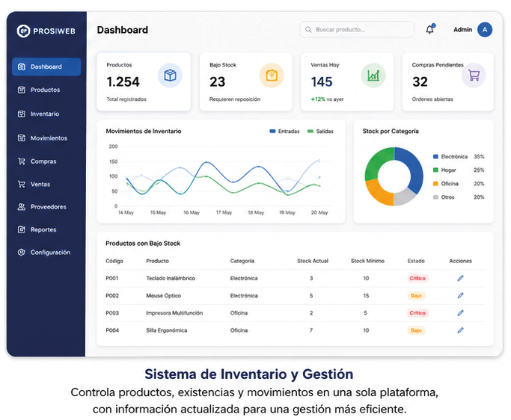Screen dimensions: 511x420
Task: Click the Crítico badge for P003
Action: pyautogui.click(x=417, y=313)
